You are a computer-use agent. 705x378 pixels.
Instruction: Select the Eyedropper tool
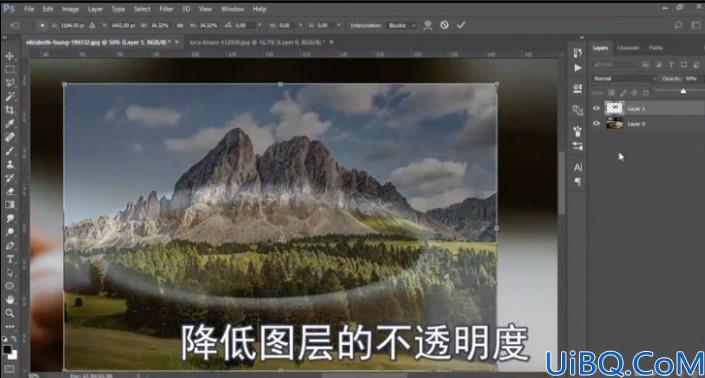(x=9, y=124)
